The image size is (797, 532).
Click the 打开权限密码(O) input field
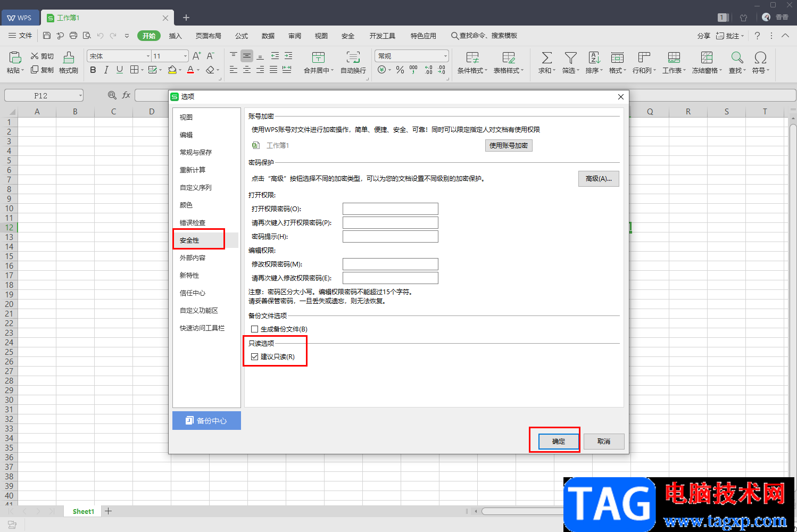pos(391,209)
